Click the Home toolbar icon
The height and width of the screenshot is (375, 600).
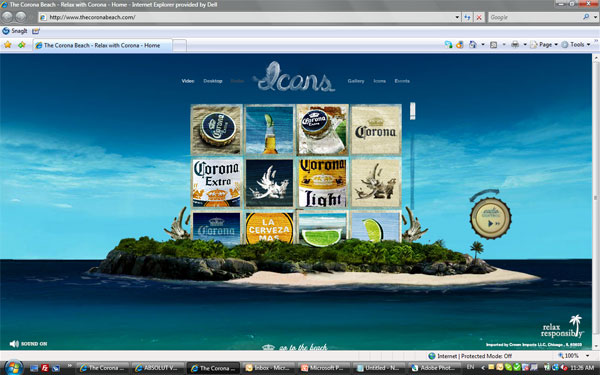click(x=473, y=45)
